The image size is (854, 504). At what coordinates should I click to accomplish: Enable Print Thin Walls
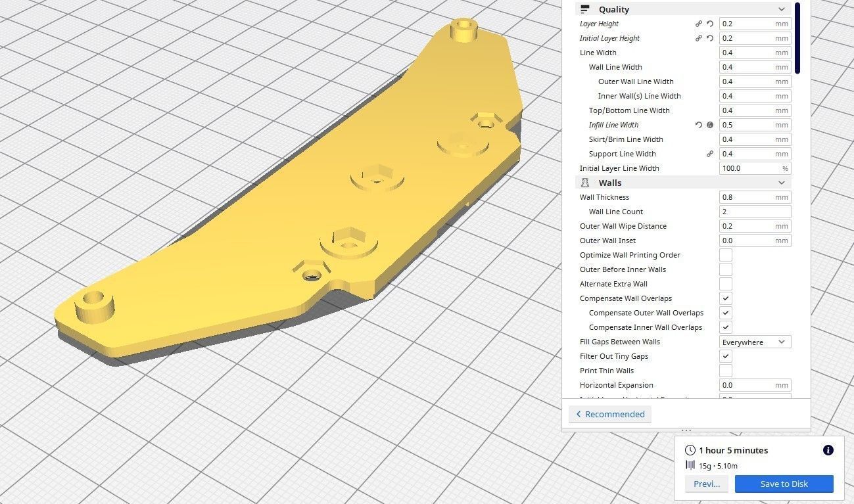pyautogui.click(x=726, y=371)
